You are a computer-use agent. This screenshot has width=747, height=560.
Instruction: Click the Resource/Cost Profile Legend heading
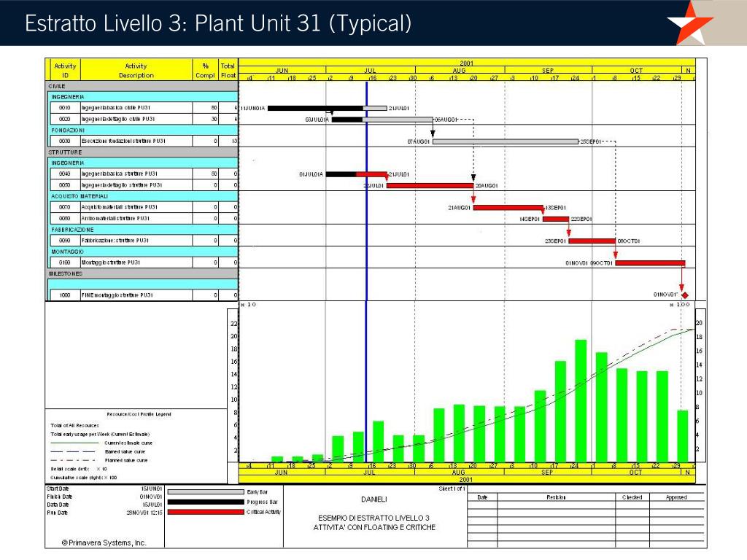[139, 414]
